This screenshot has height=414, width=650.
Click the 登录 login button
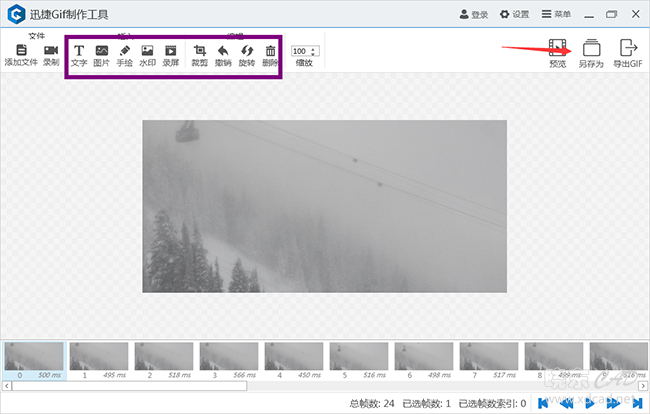pos(474,15)
